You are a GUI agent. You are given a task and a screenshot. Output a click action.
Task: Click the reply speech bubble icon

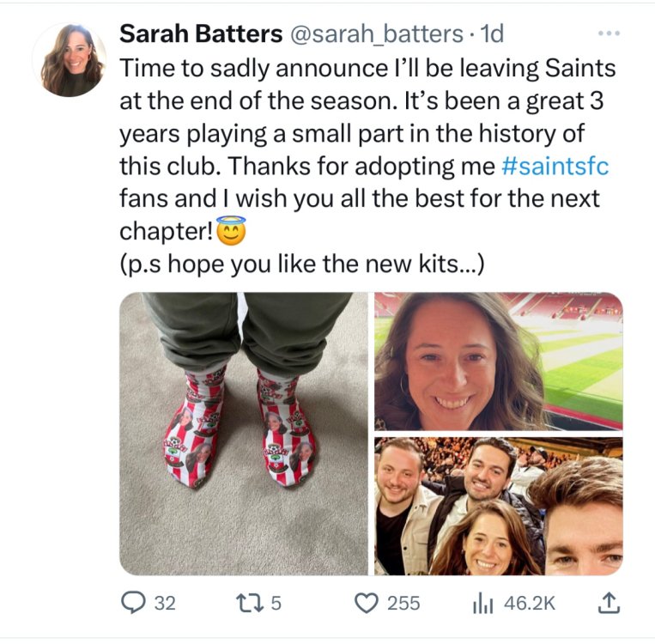click(x=133, y=603)
